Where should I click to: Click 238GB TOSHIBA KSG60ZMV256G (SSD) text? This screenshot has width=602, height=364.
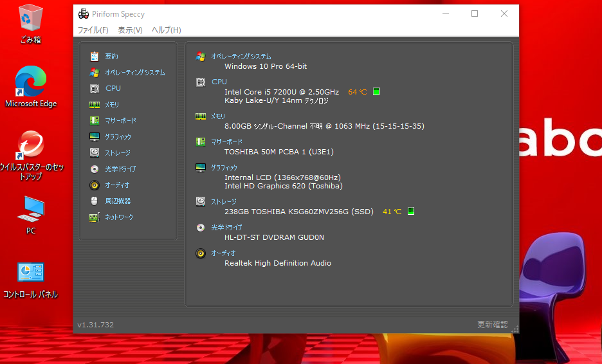click(x=298, y=212)
